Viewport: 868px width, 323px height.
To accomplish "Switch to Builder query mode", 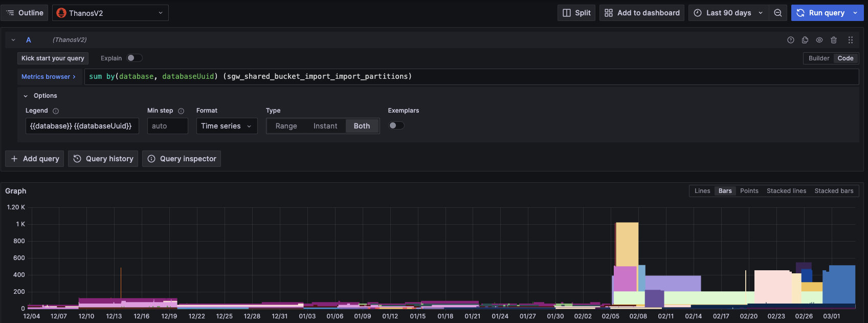I will [x=819, y=58].
